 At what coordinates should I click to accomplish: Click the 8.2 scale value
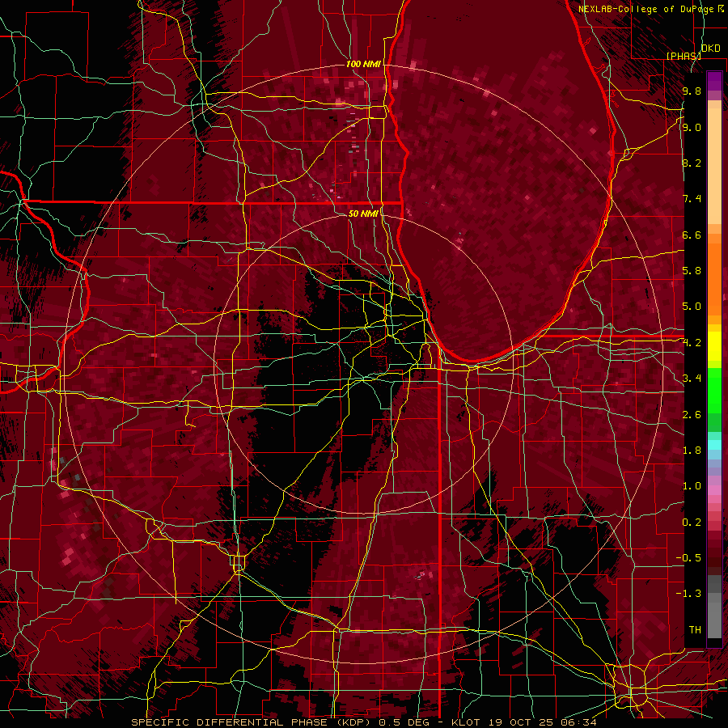tap(692, 163)
